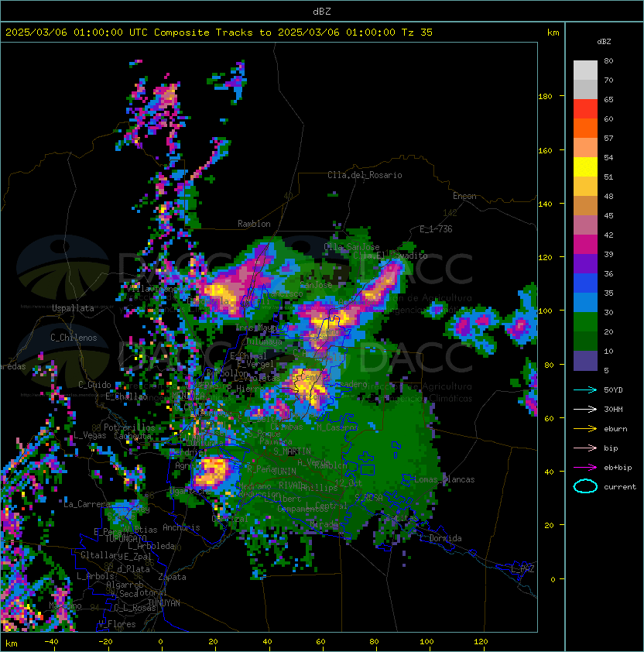Click the current legend label
Viewport: 644px width, 652px height.
click(620, 487)
